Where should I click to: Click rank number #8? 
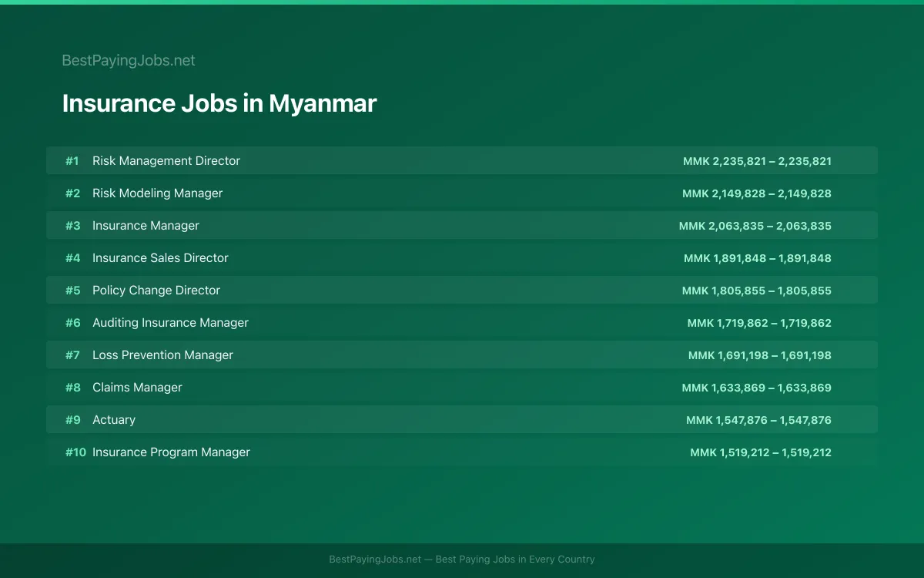coord(72,388)
